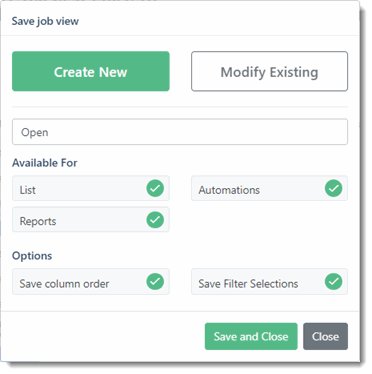Viewport: 372px width, 374px height.
Task: Click the checkmark icon for Save column order
Action: [x=155, y=282]
